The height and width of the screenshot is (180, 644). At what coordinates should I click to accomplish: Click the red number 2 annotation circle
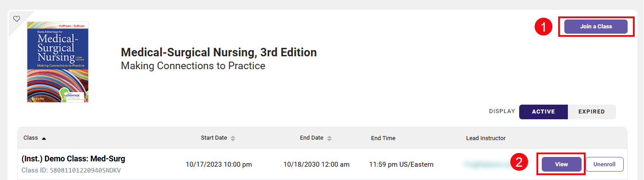pos(519,163)
